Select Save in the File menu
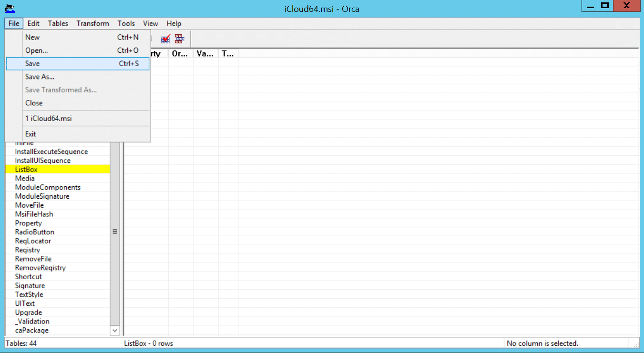Screen dimensions: 644x353 78,63
